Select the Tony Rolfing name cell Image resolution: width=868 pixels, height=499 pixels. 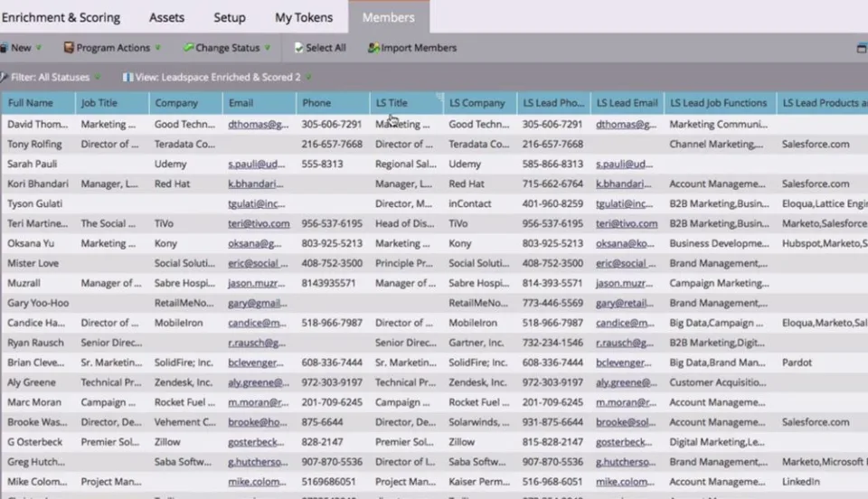point(34,145)
